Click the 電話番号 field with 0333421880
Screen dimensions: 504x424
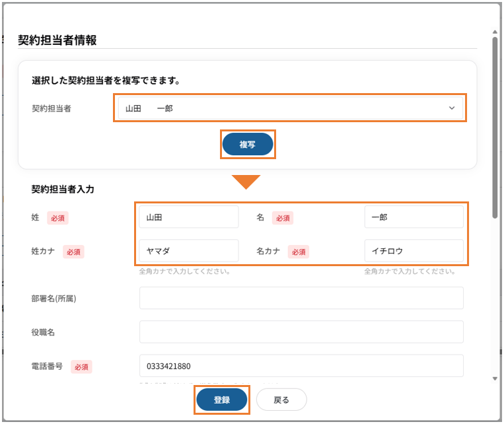pos(301,366)
